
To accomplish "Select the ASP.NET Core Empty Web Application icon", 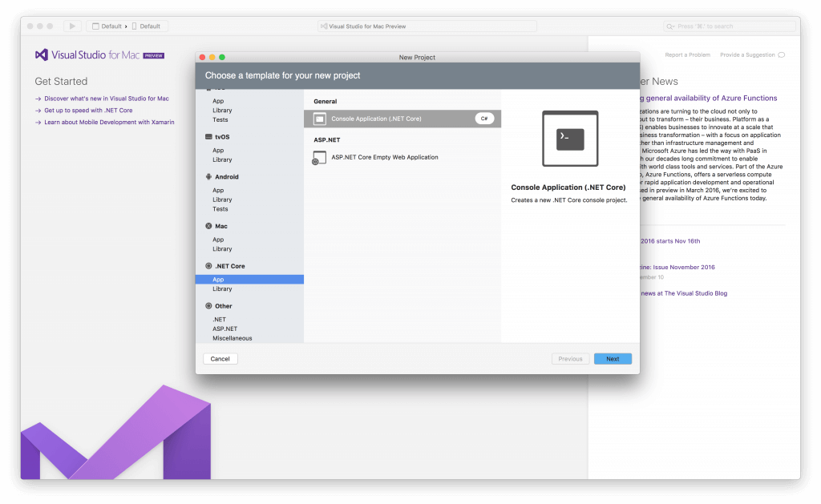I will pos(319,158).
